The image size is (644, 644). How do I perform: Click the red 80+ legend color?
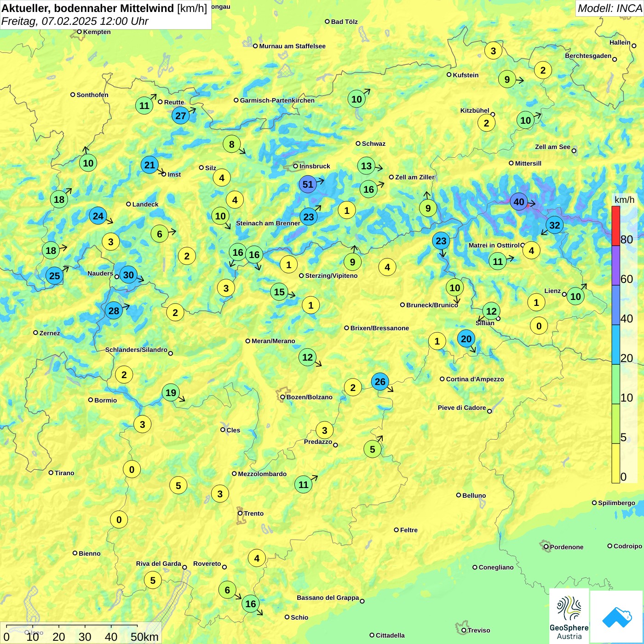click(x=615, y=226)
